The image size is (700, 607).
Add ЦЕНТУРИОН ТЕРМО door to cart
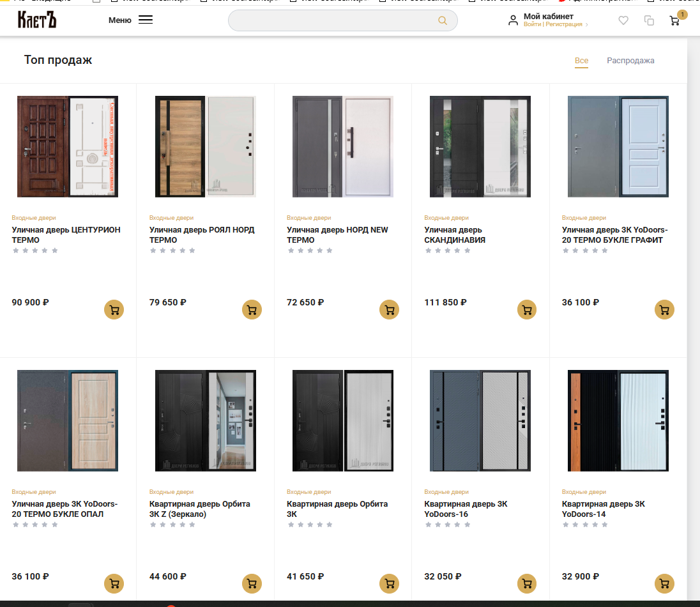114,310
